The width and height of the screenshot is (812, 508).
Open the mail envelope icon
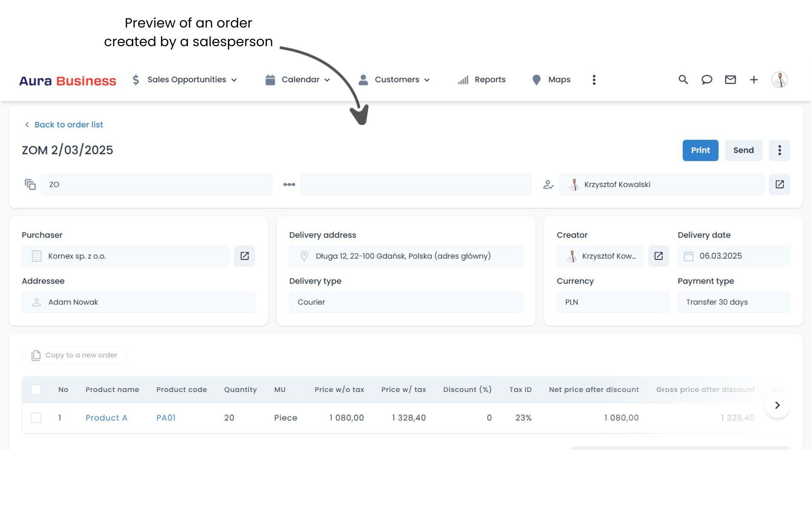pos(730,80)
